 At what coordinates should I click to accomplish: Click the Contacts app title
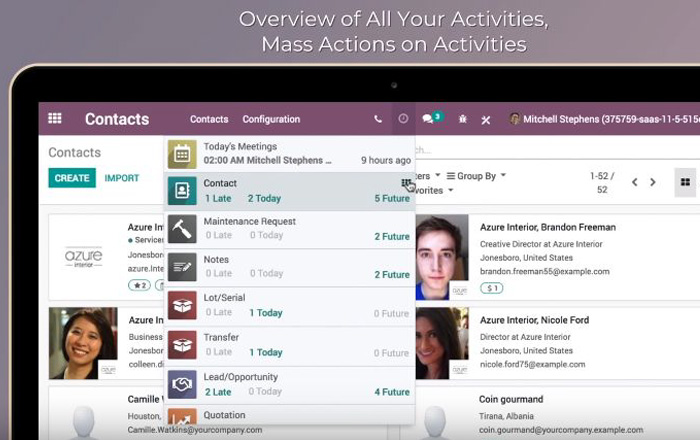(x=117, y=119)
